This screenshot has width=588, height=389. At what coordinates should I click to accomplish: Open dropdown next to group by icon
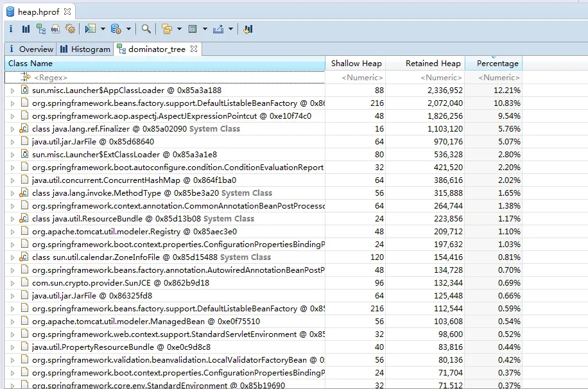[179, 29]
